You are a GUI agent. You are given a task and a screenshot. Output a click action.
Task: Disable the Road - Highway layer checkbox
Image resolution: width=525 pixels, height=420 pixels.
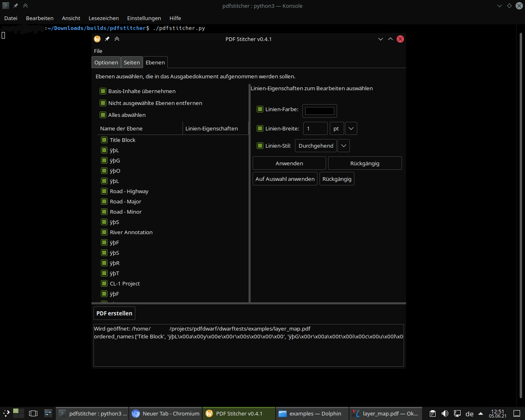coord(104,191)
